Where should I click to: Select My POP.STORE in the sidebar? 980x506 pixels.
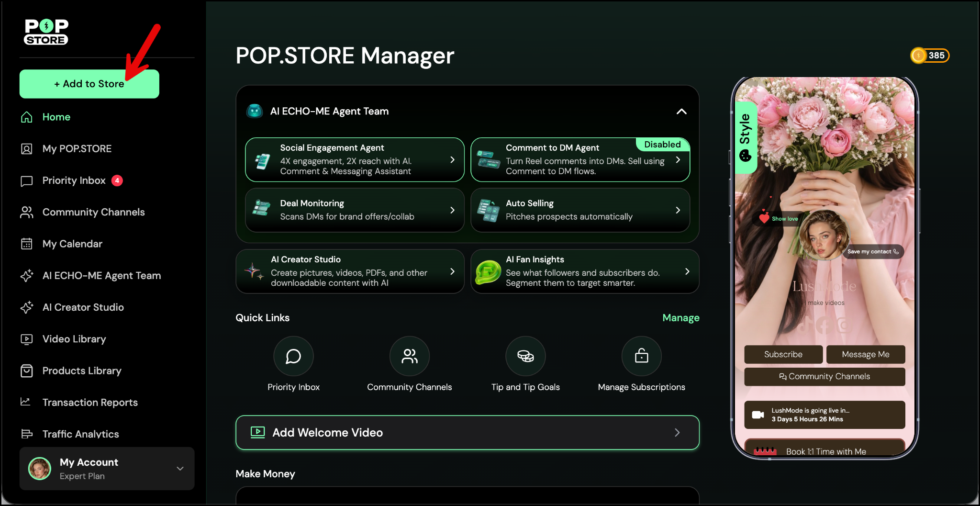click(x=77, y=149)
